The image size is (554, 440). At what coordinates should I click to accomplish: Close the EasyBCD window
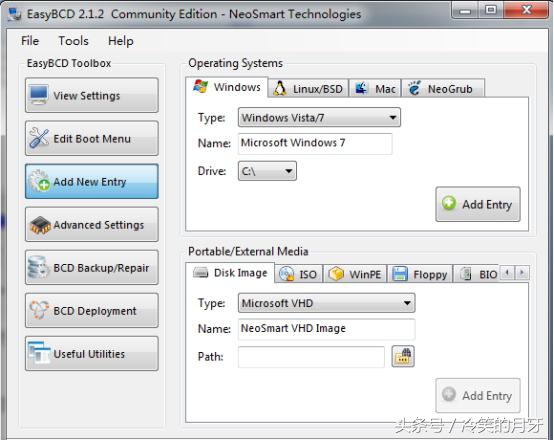click(526, 11)
